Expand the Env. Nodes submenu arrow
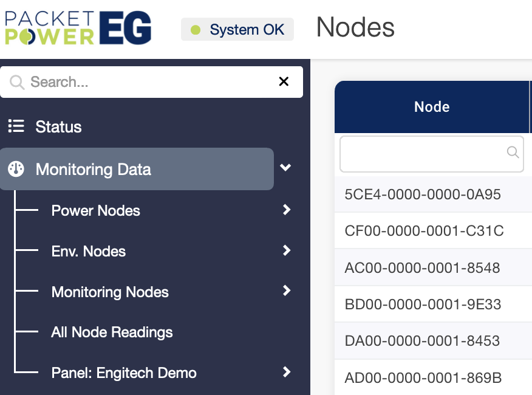 coord(287,251)
